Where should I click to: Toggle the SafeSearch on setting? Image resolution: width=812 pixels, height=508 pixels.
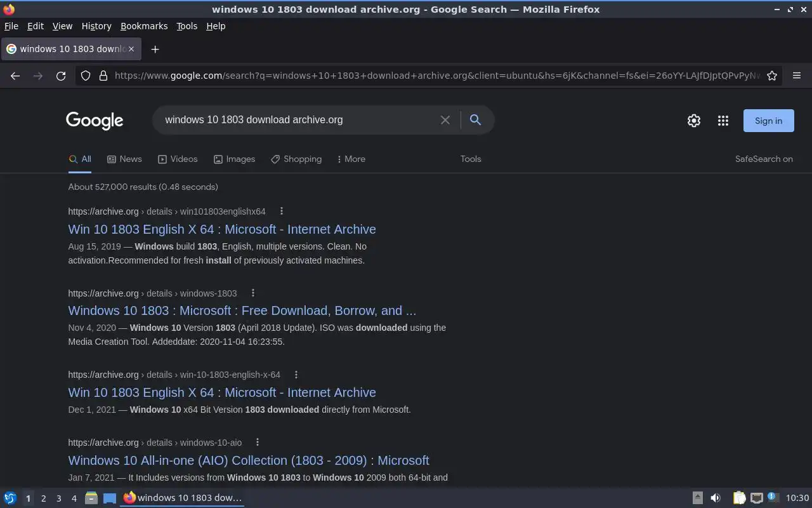pyautogui.click(x=764, y=159)
